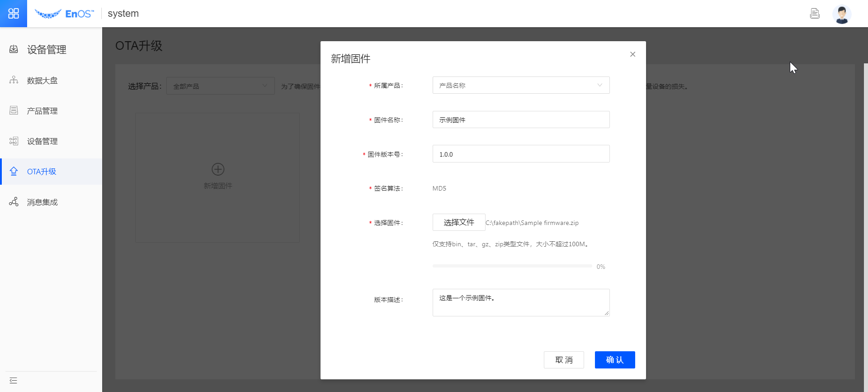868x392 pixels.
Task: Open the 选择产品 全部产品 dropdown
Action: pyautogui.click(x=221, y=86)
